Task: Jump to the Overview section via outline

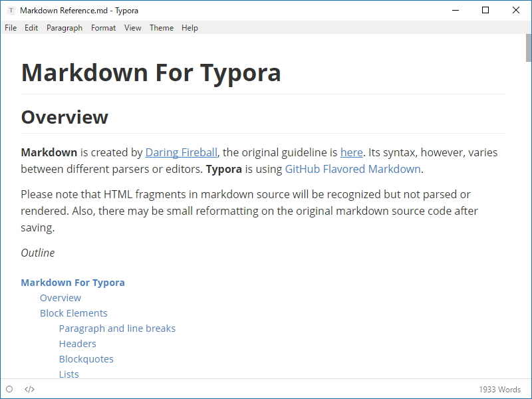Action: coord(61,297)
